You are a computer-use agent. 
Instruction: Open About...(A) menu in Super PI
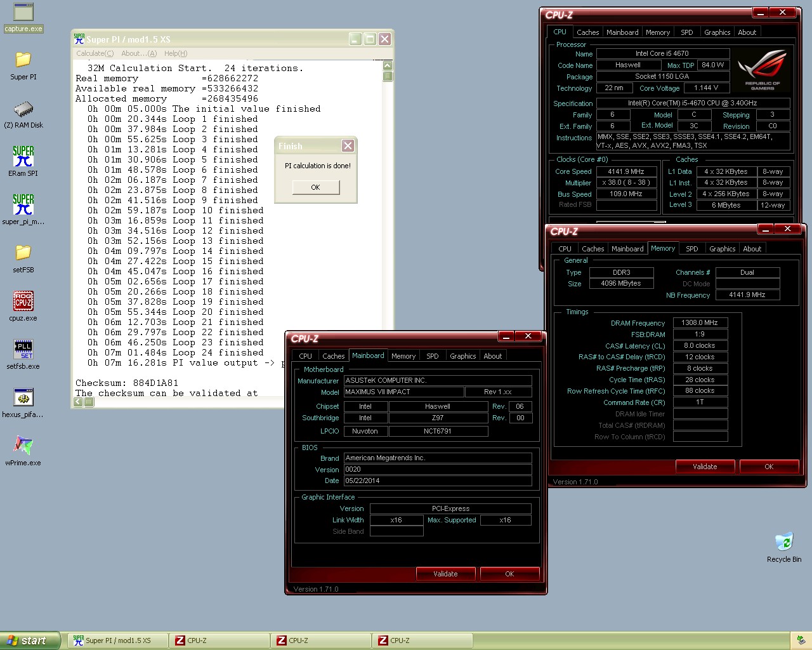(139, 53)
